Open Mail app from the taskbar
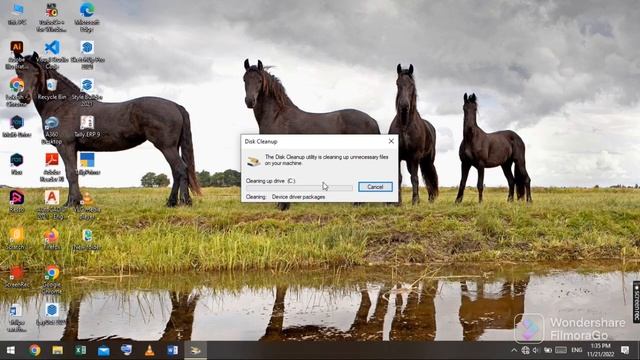This screenshot has width=640, height=360. (103, 350)
